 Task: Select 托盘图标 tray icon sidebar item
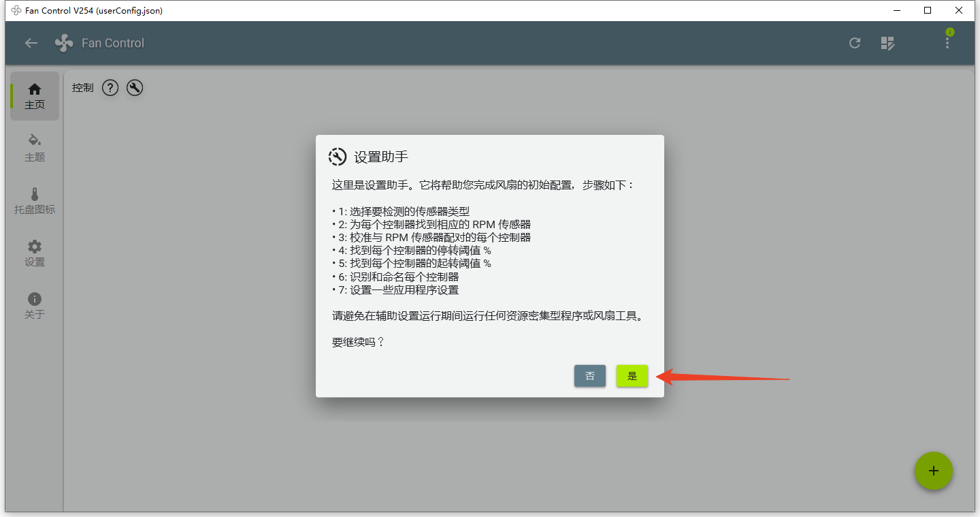pyautogui.click(x=35, y=201)
